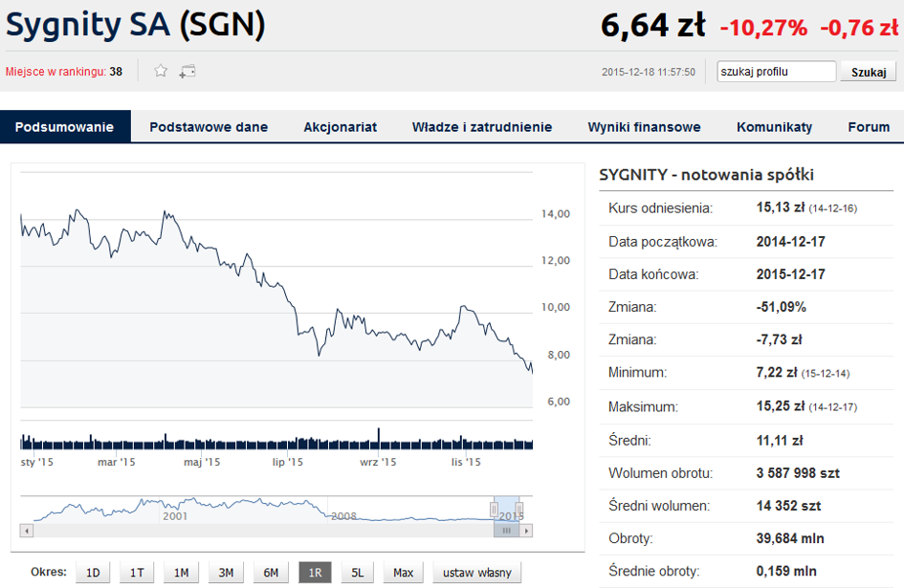Viewport: 904px width, 588px height.
Task: Click the left range handle on the overview chart
Action: click(494, 509)
